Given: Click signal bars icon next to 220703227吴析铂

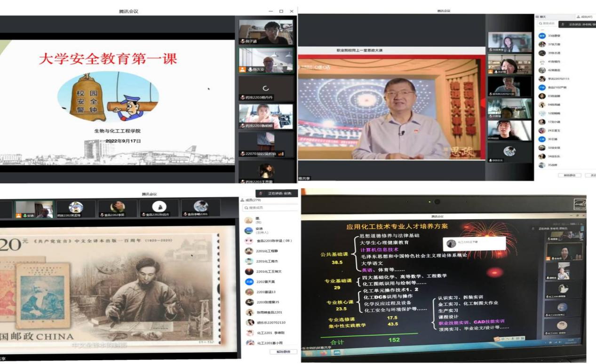Looking at the screenshot, I should (x=282, y=153).
